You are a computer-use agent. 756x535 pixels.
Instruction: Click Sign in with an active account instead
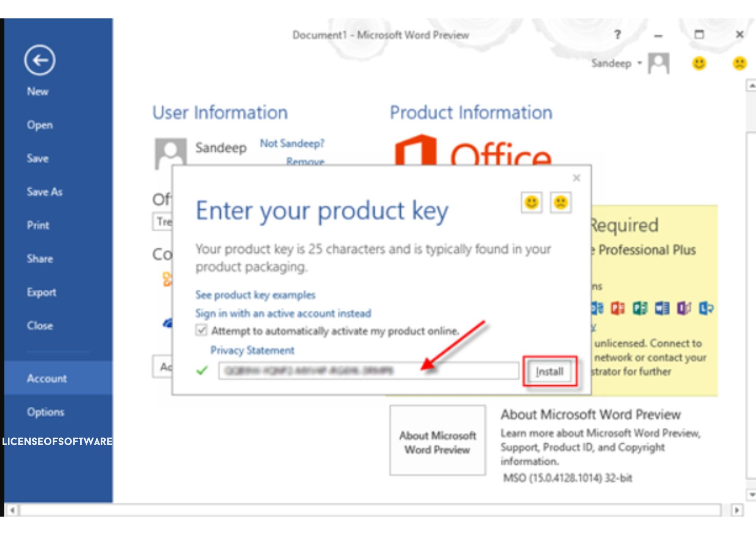(283, 313)
